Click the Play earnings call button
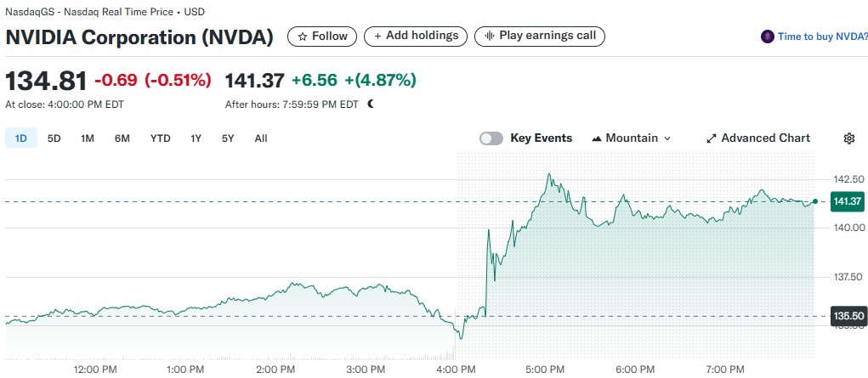 tap(540, 37)
